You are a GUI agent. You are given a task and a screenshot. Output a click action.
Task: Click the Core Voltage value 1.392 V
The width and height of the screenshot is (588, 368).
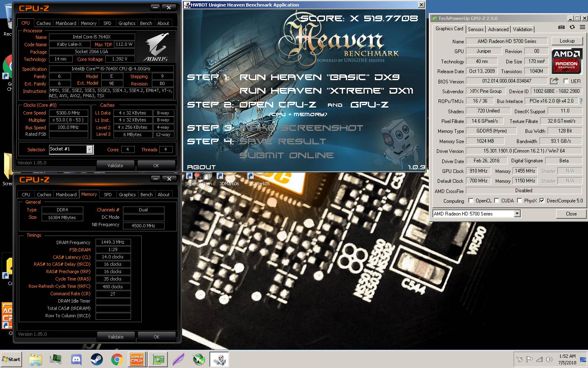(119, 59)
